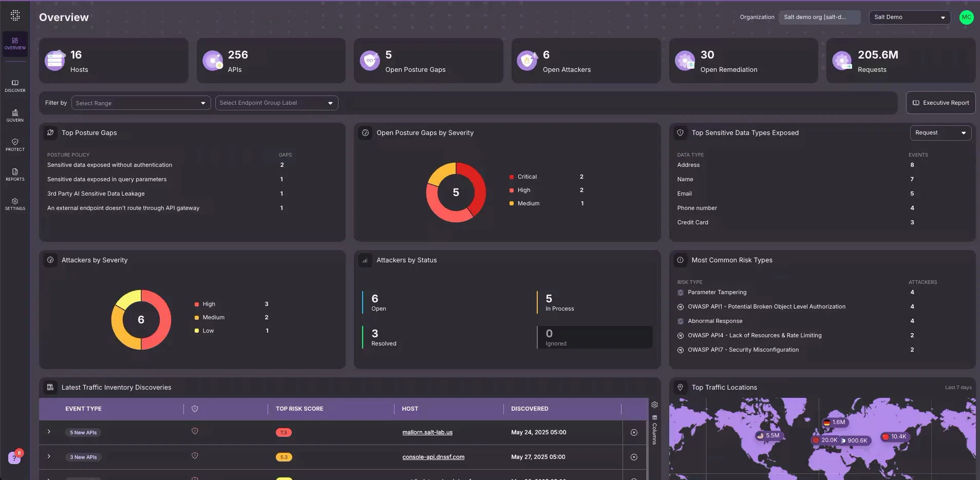Click the Salt logo at the top left
980x480 pixels.
coord(15,15)
